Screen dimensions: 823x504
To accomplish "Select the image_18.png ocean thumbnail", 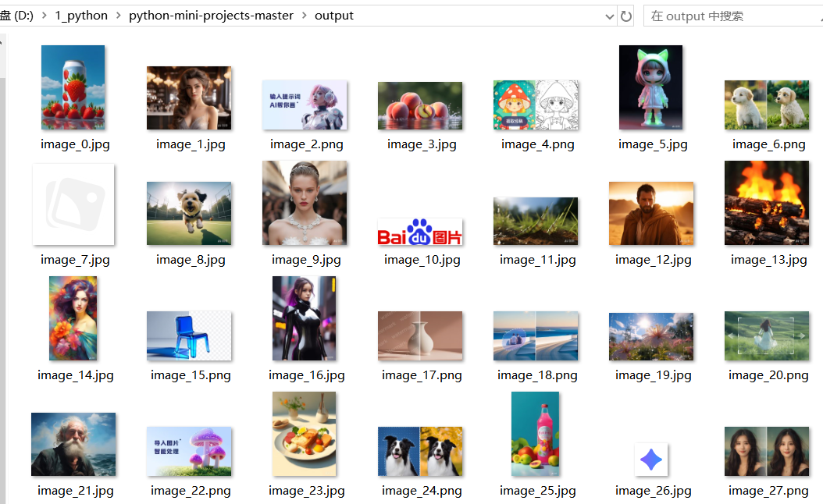I will point(536,335).
